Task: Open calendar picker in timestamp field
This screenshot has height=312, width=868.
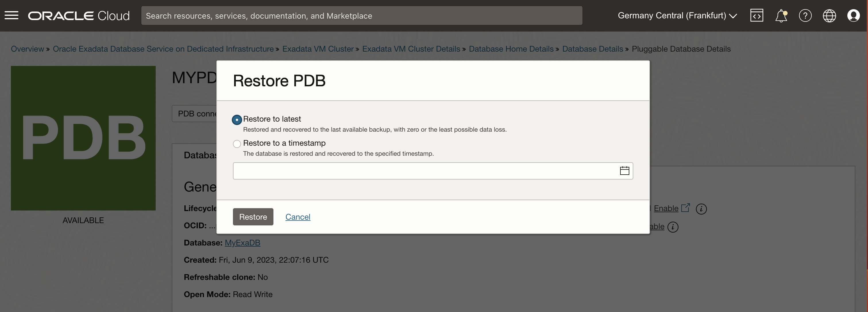Action: tap(624, 171)
